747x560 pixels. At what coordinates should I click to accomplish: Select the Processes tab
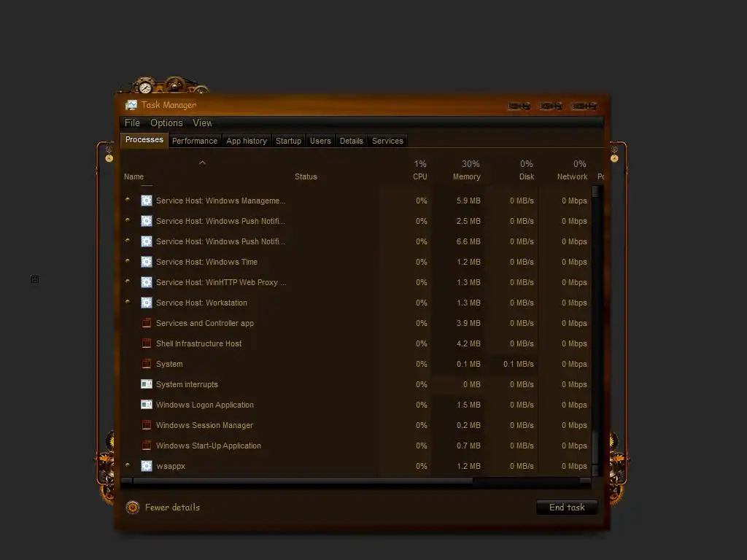pos(144,140)
